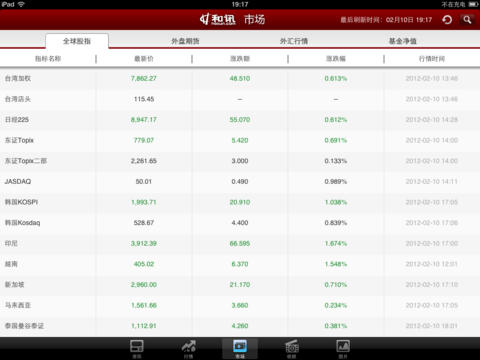Switch to the 外汇行情 tab
The image size is (480, 360).
pyautogui.click(x=294, y=41)
